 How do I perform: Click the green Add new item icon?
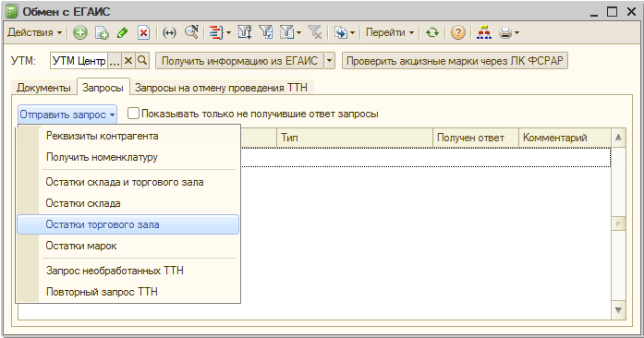click(80, 32)
